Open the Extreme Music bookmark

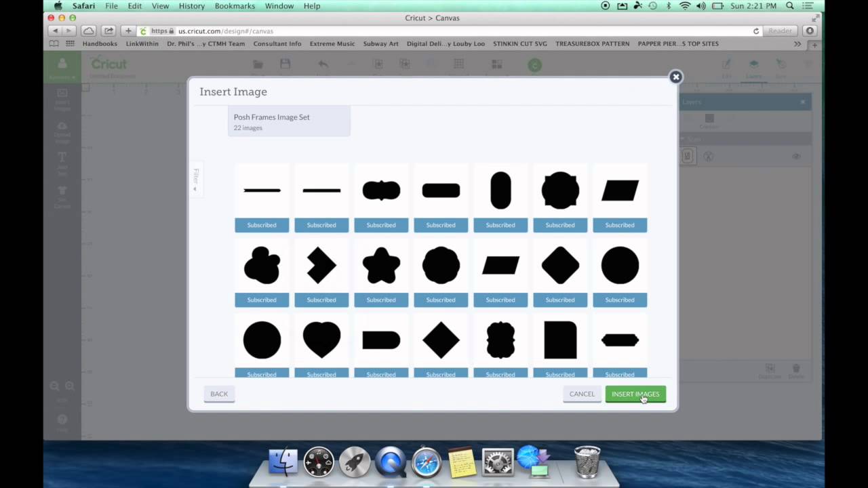coord(332,43)
